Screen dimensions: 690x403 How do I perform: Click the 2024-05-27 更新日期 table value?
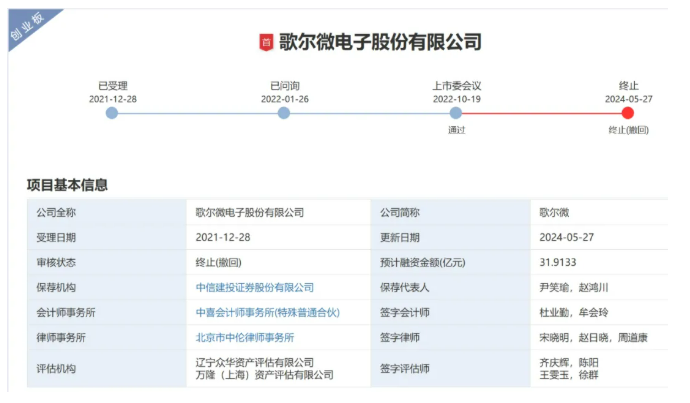pos(567,238)
